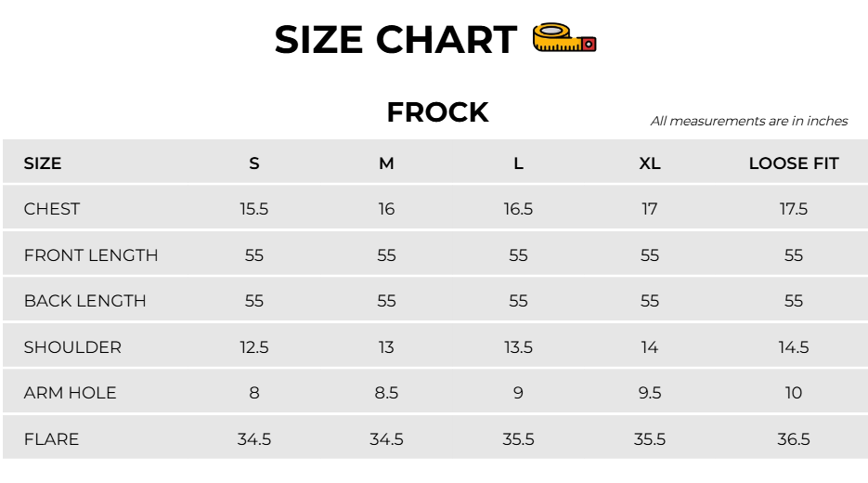Select the M size column header
868x483 pixels.
(x=386, y=163)
